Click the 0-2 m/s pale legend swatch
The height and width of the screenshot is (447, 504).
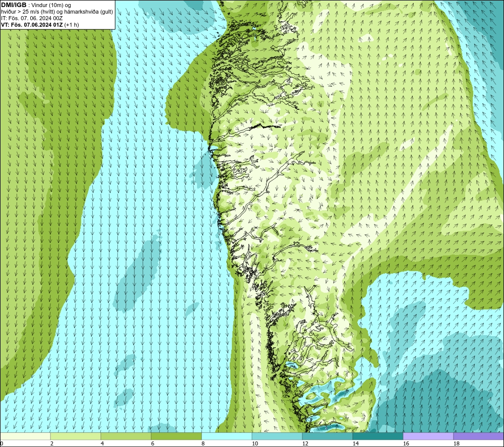coord(25,436)
